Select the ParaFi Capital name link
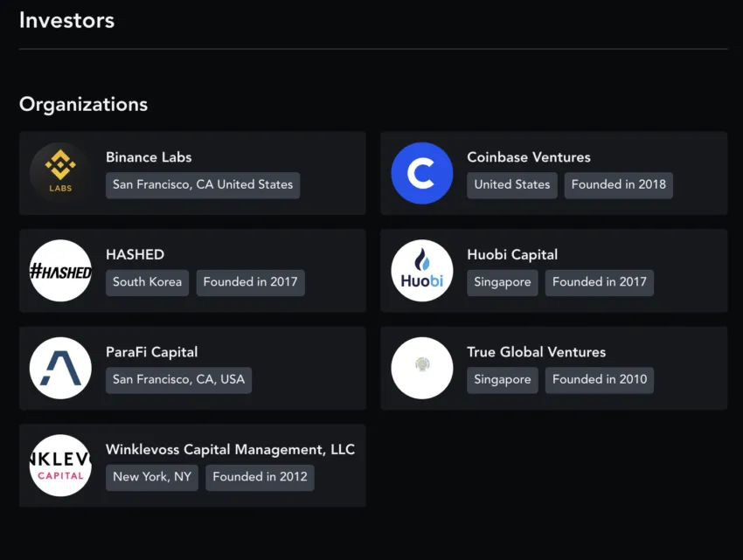This screenshot has height=560, width=743. (x=151, y=352)
